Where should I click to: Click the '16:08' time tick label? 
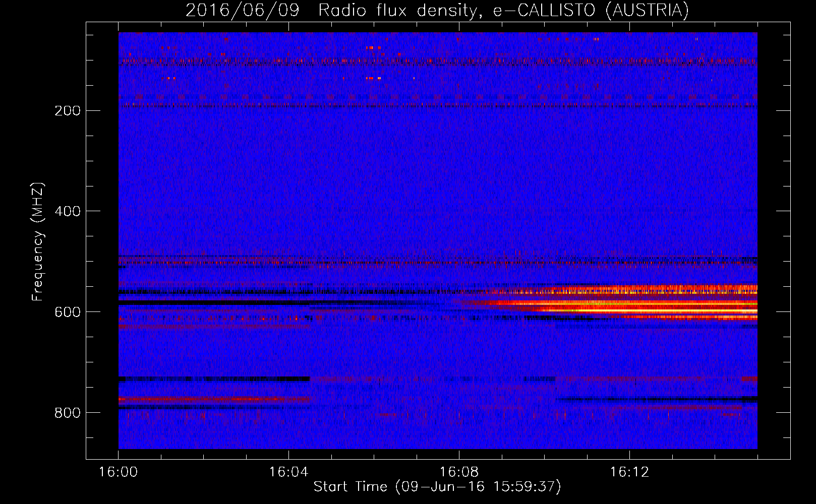(x=459, y=472)
